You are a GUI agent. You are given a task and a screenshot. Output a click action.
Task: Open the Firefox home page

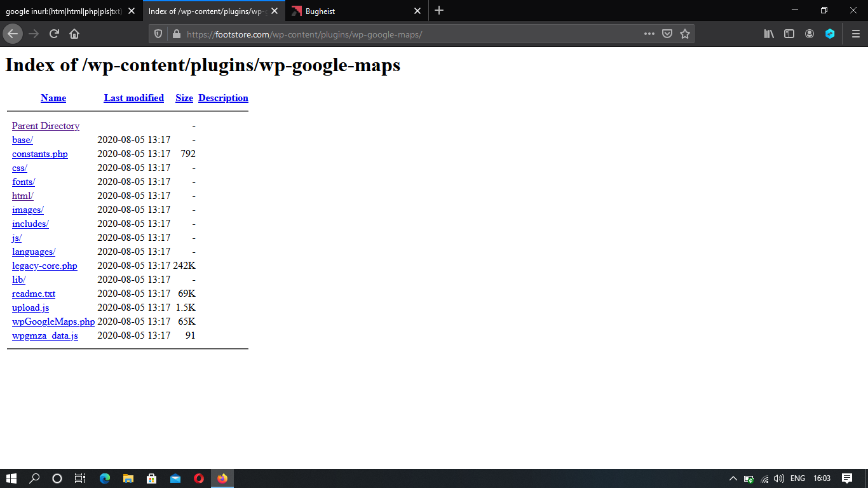[74, 34]
